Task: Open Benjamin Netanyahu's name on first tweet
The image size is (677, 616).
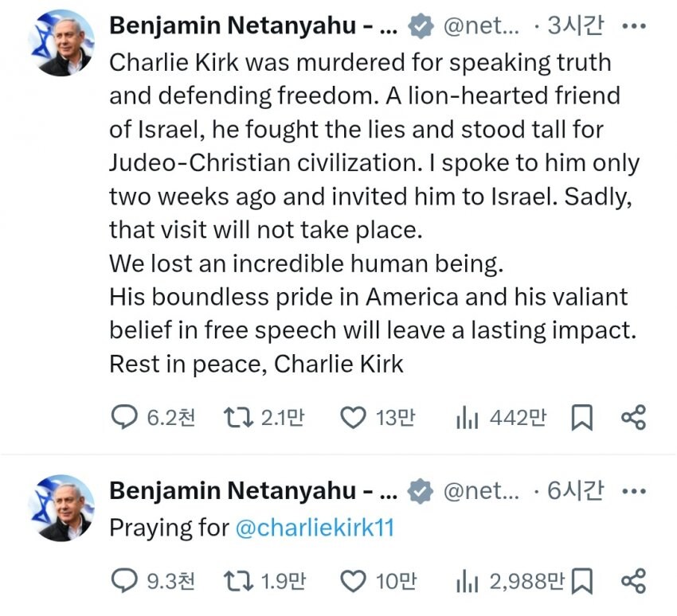Action: point(253,25)
